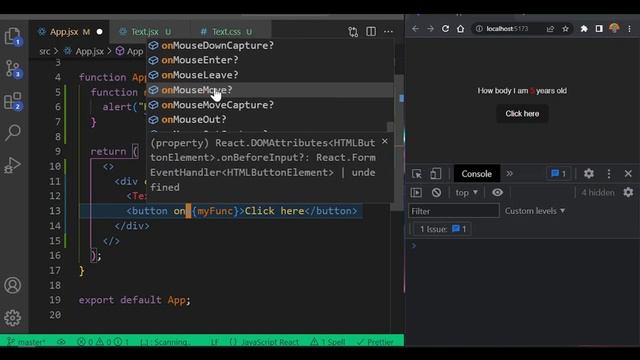This screenshot has width=640, height=360.
Task: Share this page from address bar
Action: [550, 29]
